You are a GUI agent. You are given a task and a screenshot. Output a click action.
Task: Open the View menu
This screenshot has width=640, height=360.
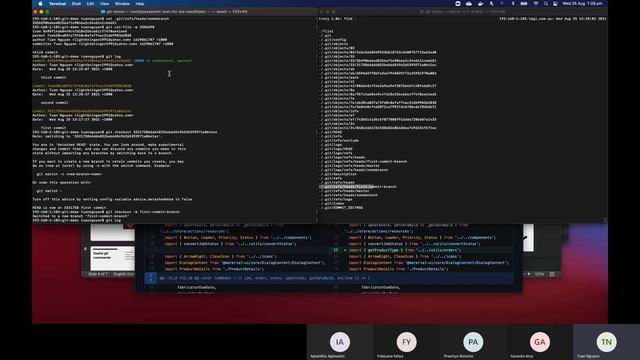[x=104, y=4]
